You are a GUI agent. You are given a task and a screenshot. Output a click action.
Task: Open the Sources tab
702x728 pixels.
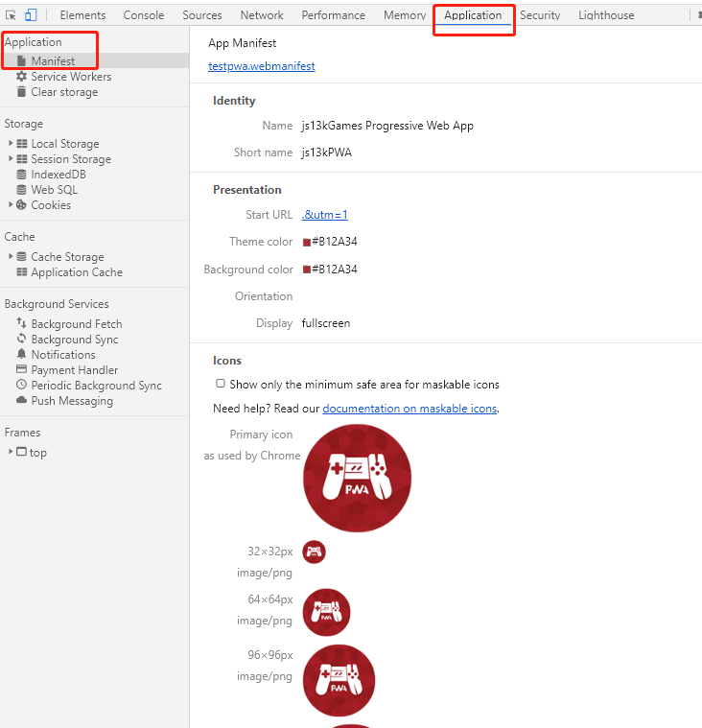click(x=202, y=15)
